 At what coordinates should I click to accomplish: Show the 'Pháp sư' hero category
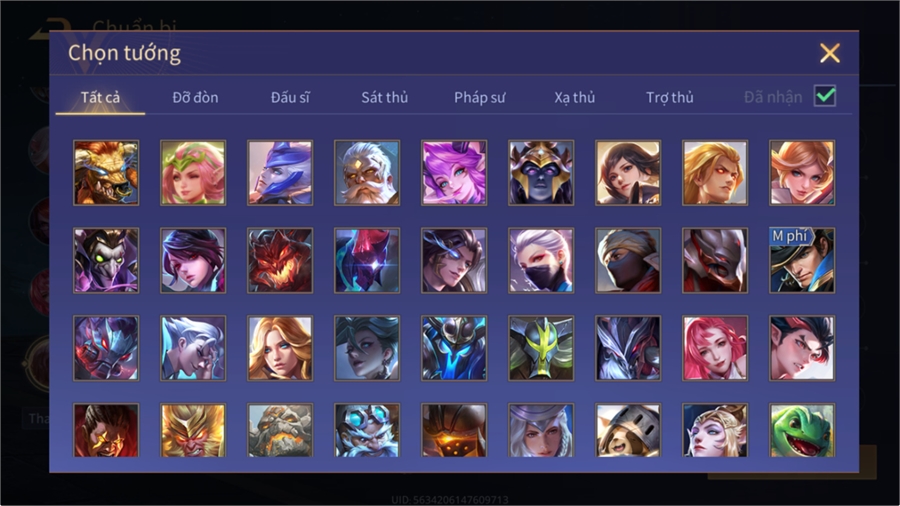479,98
